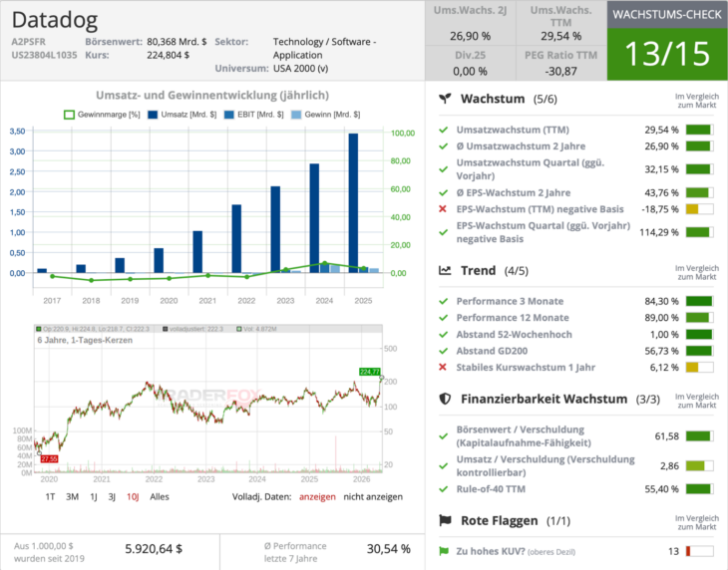This screenshot has width=728, height=570.
Task: Click the checkmark beside Abstand 52-Wochenhoch
Action: (444, 335)
